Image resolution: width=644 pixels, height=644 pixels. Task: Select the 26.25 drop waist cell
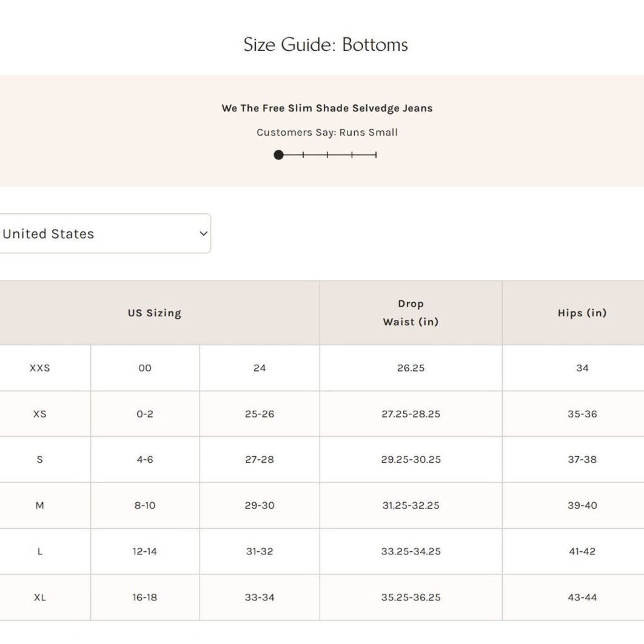pos(410,368)
